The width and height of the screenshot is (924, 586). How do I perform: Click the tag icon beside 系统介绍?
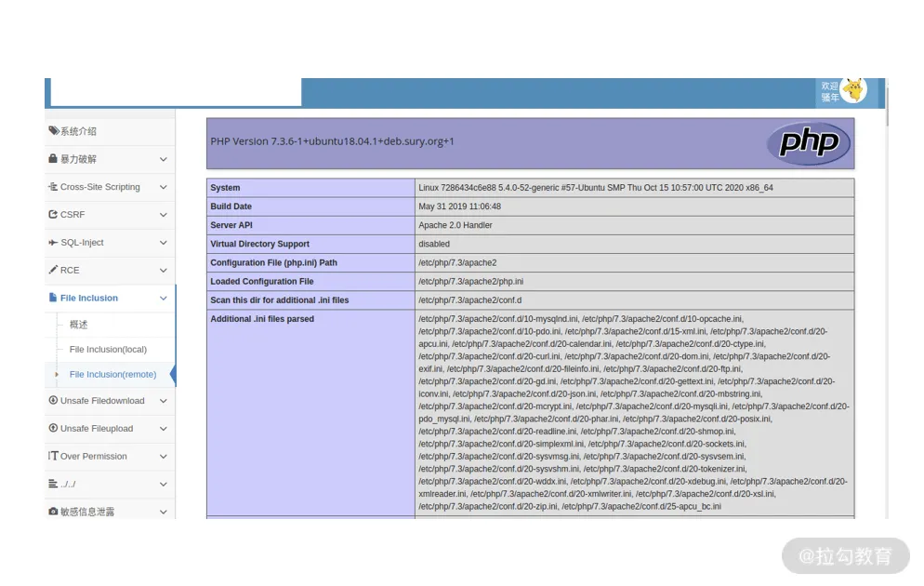pyautogui.click(x=53, y=131)
